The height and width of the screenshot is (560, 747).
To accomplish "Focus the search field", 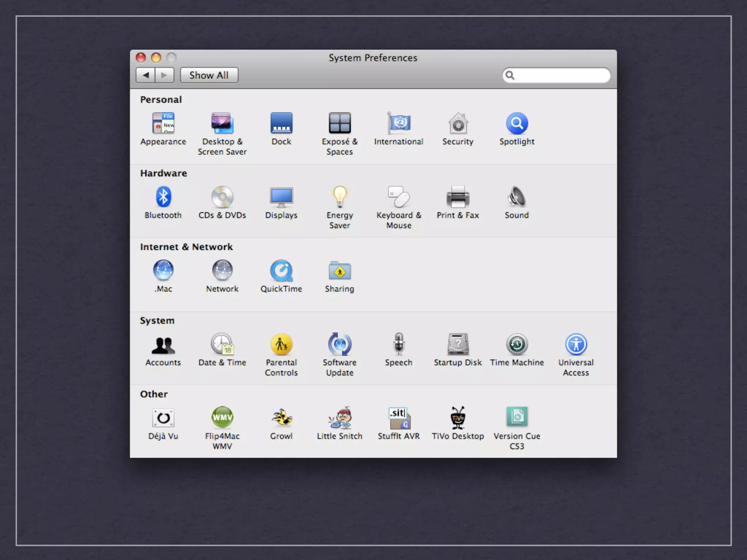I will coord(556,75).
